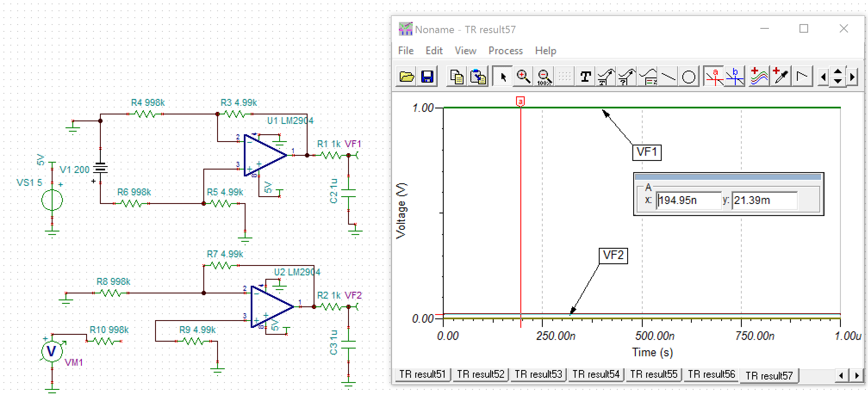Click the Zoom out 100% magnifier

click(x=544, y=77)
